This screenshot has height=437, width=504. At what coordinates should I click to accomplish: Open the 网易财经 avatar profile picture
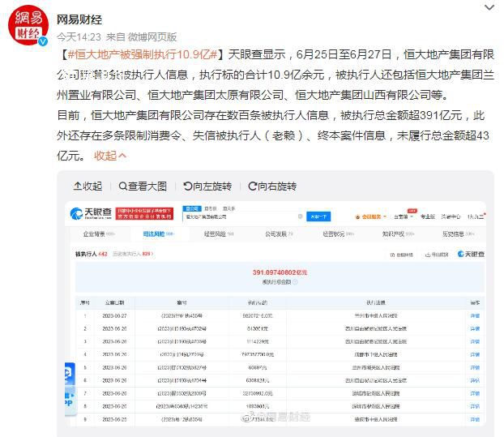(x=28, y=25)
